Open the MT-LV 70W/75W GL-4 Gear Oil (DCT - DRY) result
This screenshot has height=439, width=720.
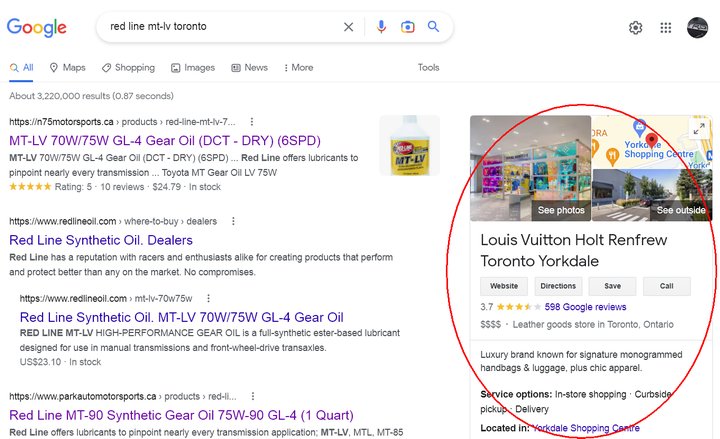(165, 141)
